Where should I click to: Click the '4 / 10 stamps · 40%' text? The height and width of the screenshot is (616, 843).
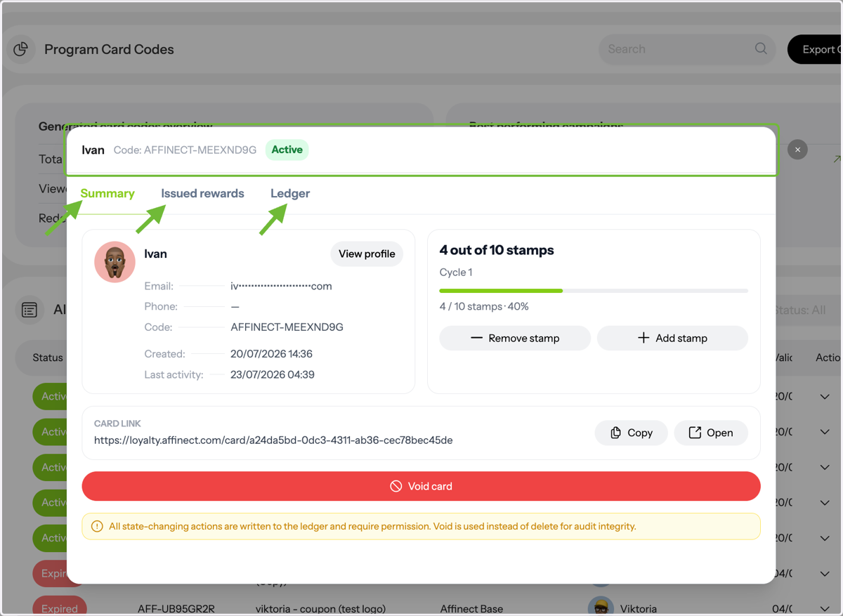pyautogui.click(x=484, y=306)
